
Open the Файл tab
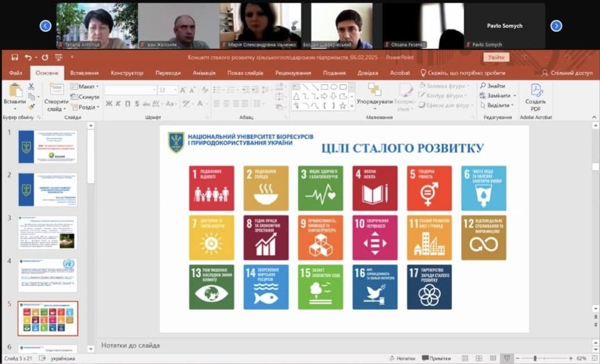click(16, 73)
